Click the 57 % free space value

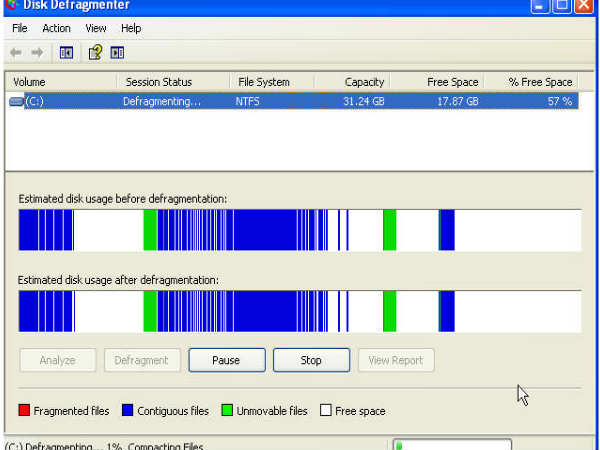pos(560,102)
